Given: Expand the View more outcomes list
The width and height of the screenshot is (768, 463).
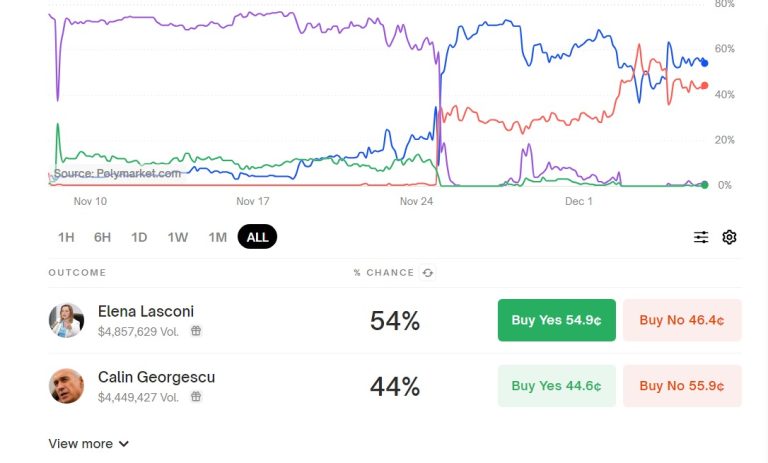Looking at the screenshot, I should (x=89, y=443).
